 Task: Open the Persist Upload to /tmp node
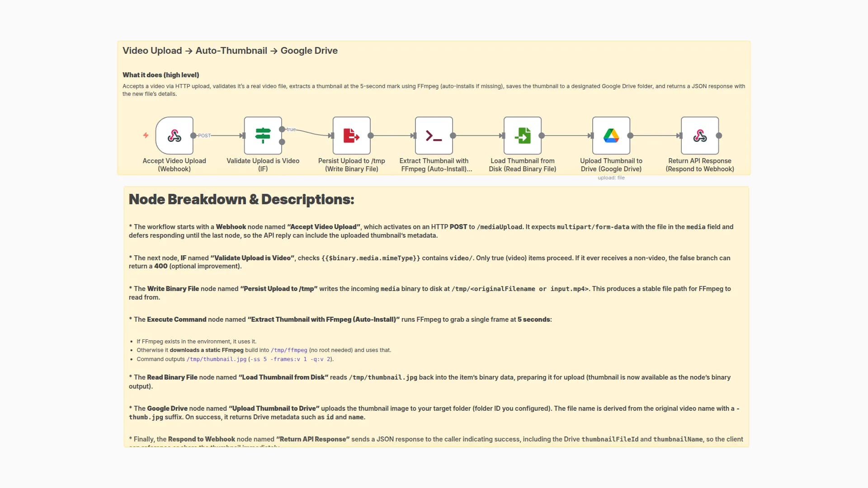point(351,136)
